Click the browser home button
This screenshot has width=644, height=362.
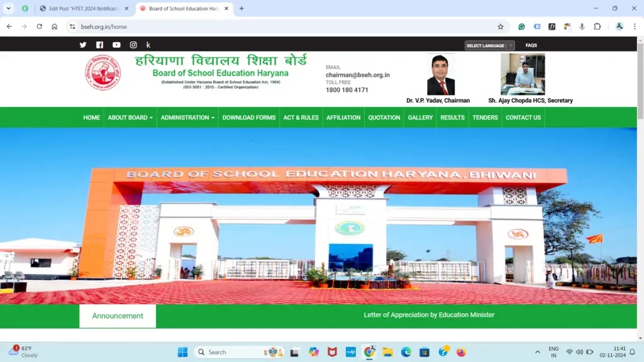tap(55, 26)
